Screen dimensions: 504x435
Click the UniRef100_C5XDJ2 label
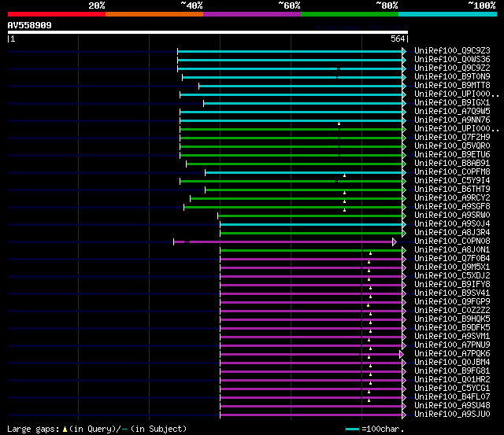452,276
